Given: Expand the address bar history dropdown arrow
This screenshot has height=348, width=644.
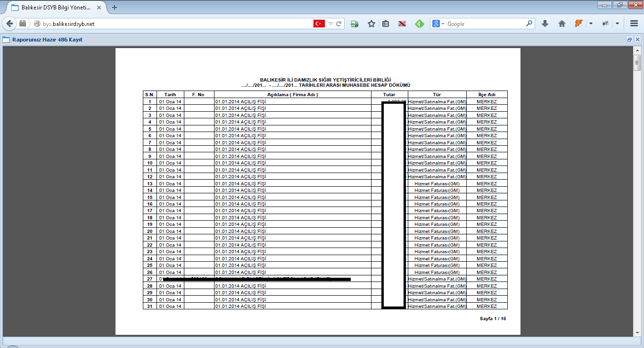Looking at the screenshot, I should [x=330, y=24].
